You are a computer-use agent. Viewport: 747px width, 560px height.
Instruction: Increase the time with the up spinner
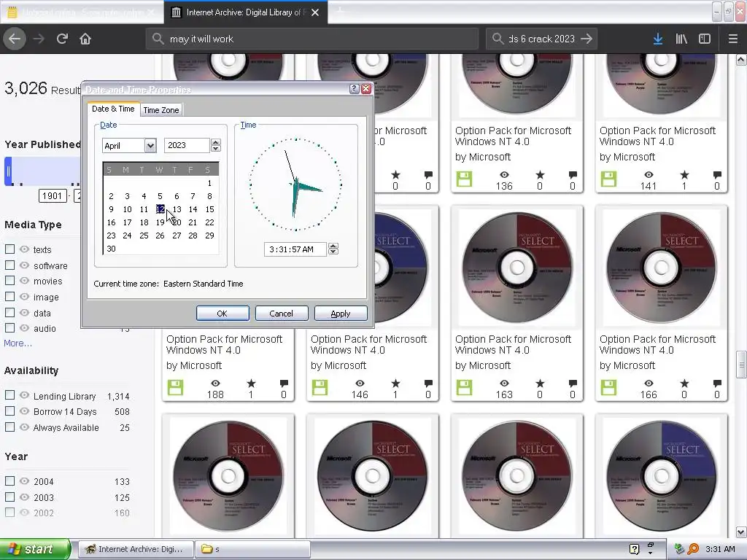[333, 246]
